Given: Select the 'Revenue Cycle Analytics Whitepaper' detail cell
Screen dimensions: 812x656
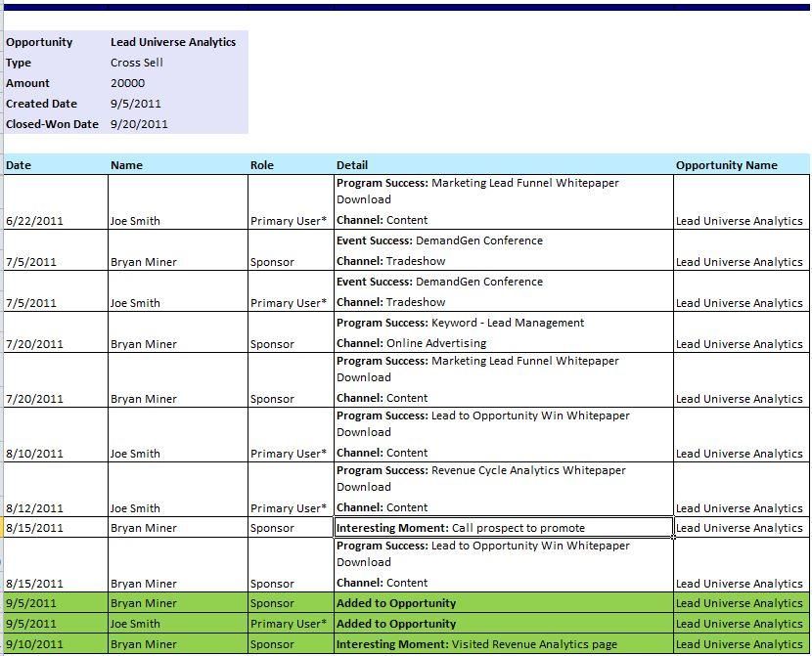Looking at the screenshot, I should tap(503, 488).
